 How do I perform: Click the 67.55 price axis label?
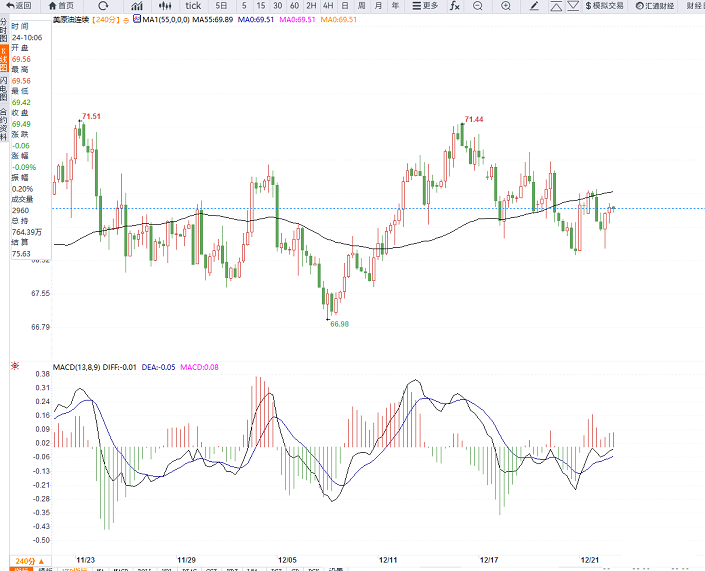tap(40, 293)
